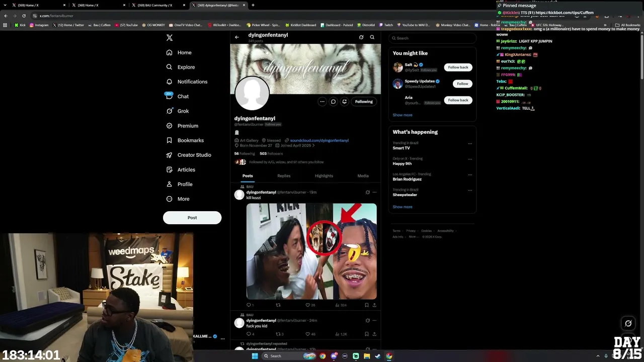Open Notifications in the X sidebar
Screen dimensions: 644x362
(x=187, y=81)
